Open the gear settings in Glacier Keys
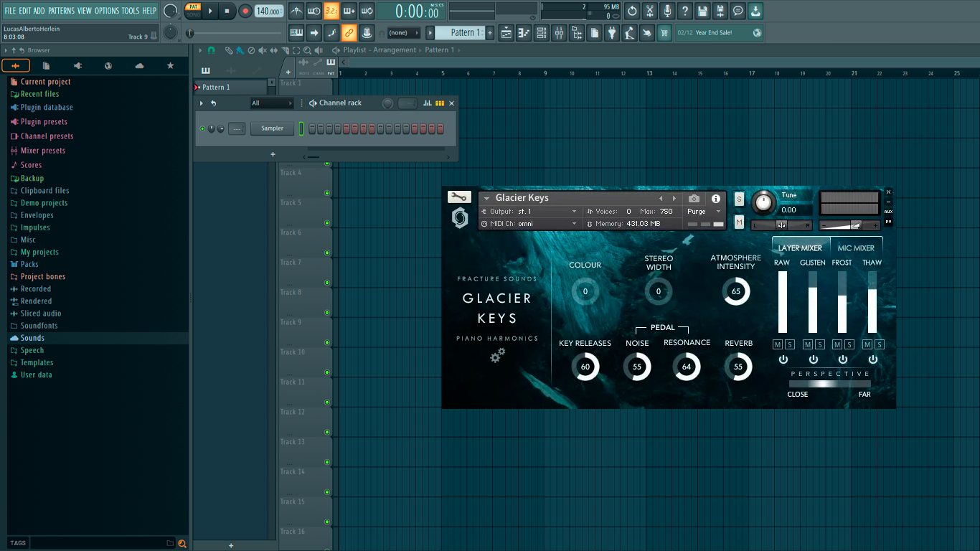980x551 pixels. point(498,355)
